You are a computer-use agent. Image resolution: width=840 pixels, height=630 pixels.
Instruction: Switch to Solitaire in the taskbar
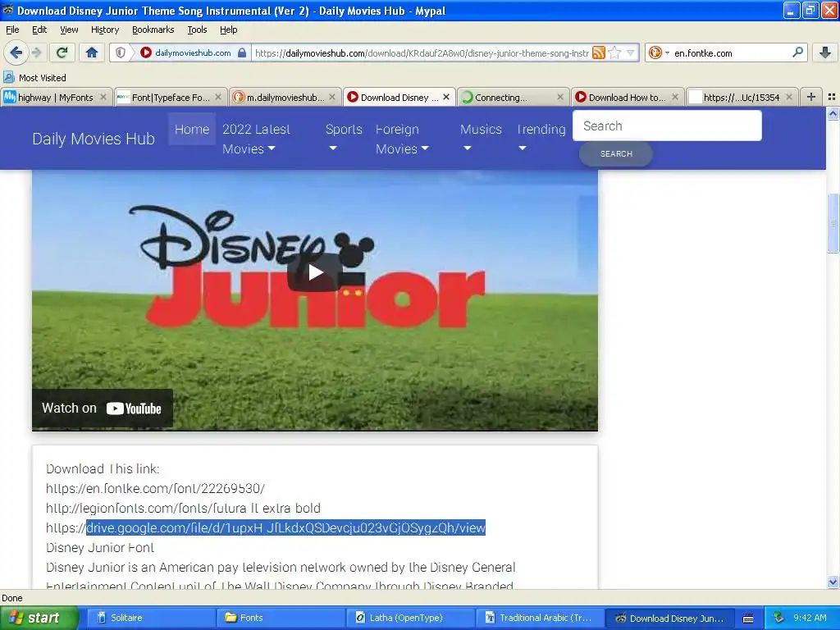pos(150,618)
